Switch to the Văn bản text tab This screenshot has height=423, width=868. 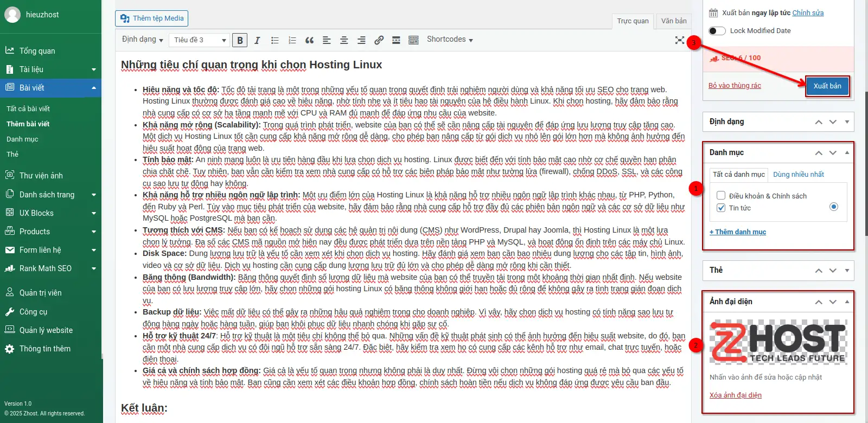674,21
